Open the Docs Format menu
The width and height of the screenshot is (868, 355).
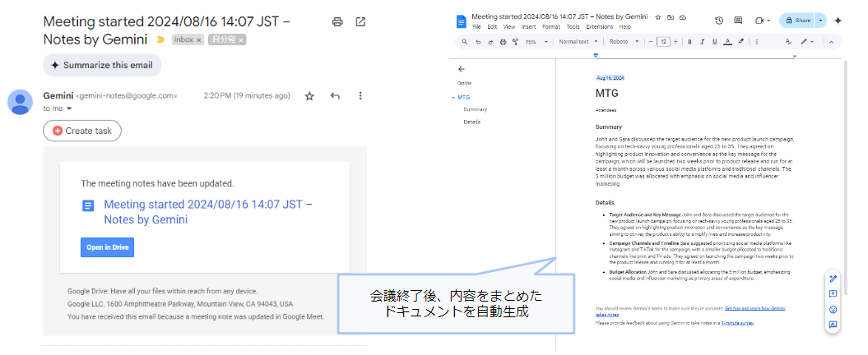[x=551, y=26]
